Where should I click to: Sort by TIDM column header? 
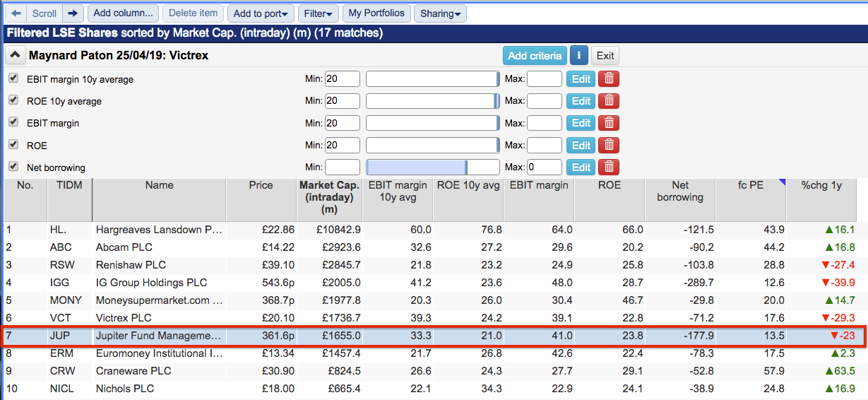click(x=69, y=200)
